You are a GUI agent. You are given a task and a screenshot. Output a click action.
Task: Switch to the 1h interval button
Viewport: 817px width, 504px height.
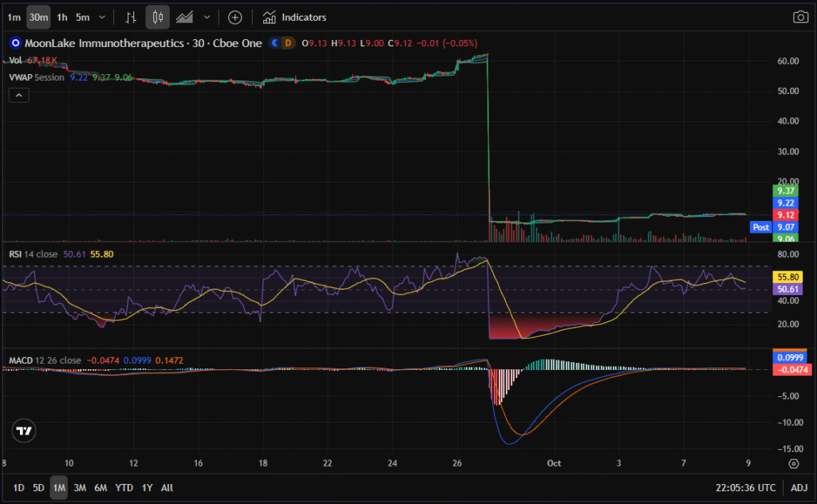point(61,17)
